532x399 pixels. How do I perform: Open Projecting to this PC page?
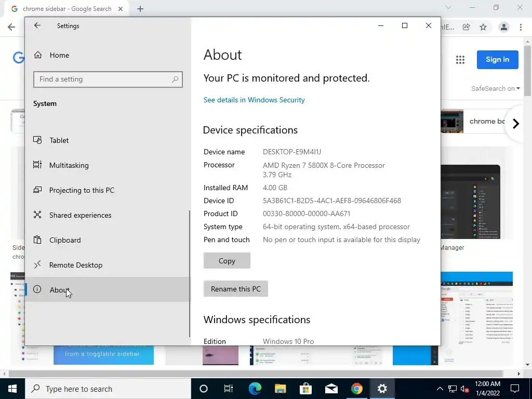pos(108,190)
